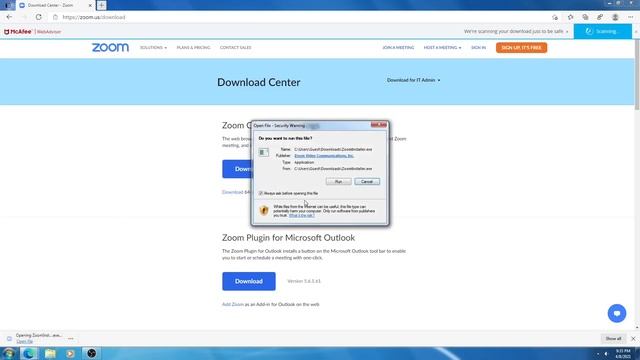Close the Open File Security Warning dialog
Viewport: 640px width, 360px height.
click(x=378, y=125)
